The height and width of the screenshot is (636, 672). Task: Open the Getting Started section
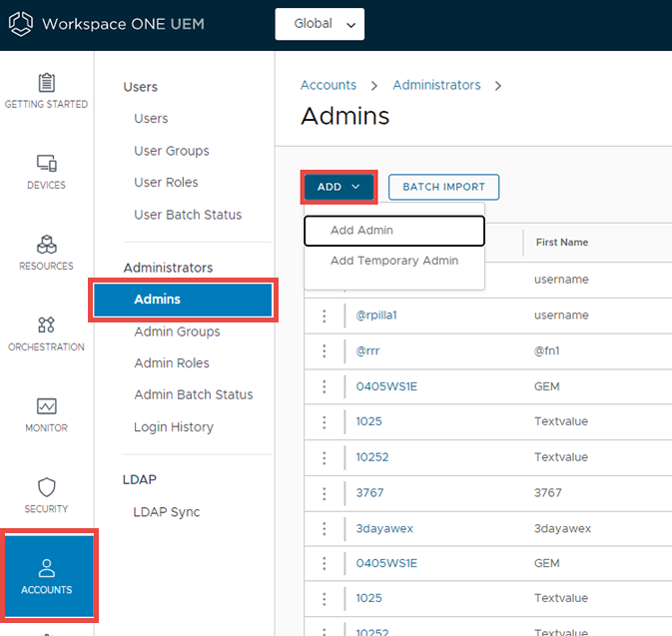pyautogui.click(x=46, y=91)
